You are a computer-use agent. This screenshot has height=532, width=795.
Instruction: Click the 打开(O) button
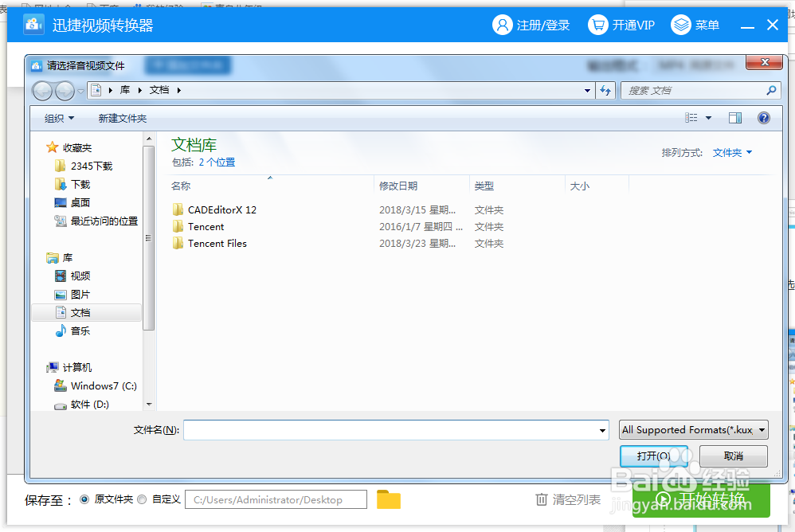pyautogui.click(x=654, y=456)
